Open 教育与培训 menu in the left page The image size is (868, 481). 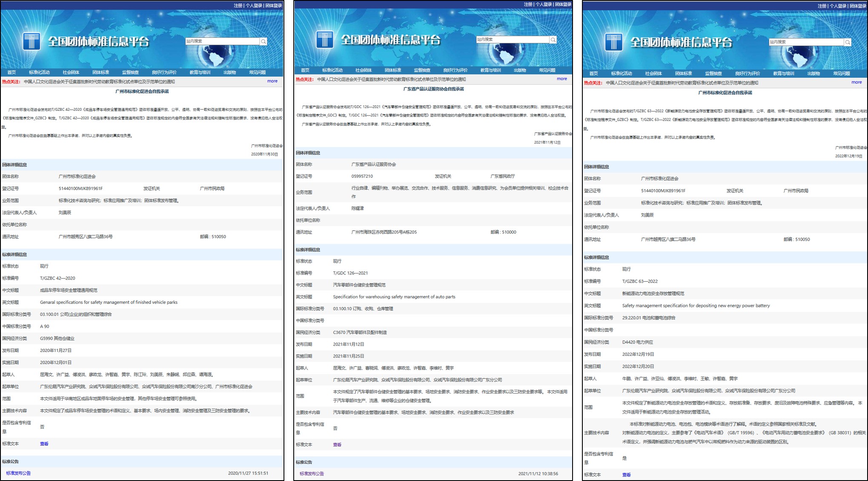pyautogui.click(x=200, y=72)
